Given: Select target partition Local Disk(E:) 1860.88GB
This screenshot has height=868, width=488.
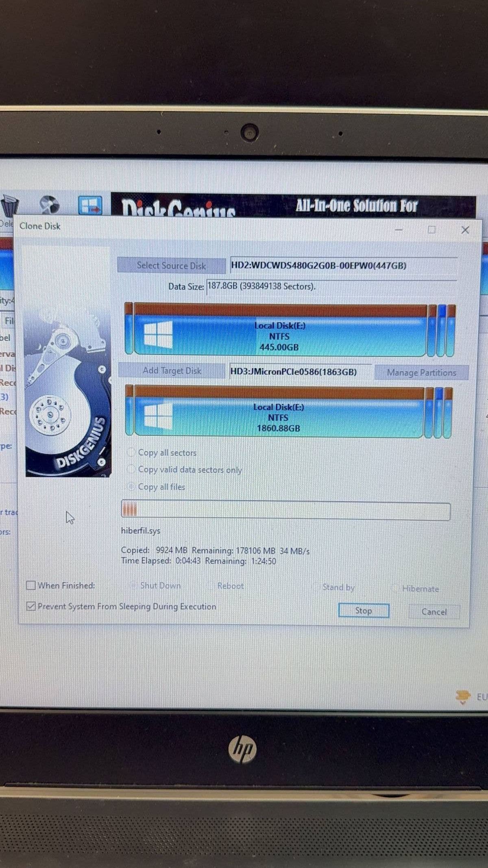Looking at the screenshot, I should [x=279, y=411].
